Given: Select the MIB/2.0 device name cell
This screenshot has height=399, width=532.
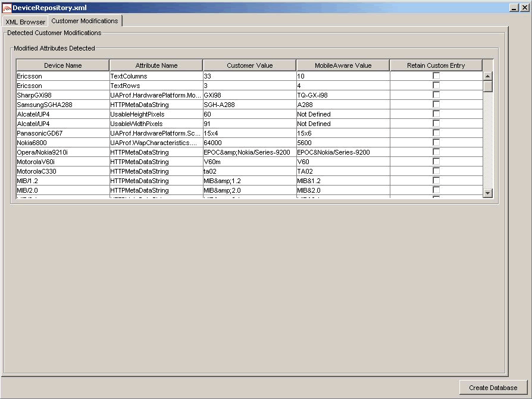Looking at the screenshot, I should pyautogui.click(x=62, y=190).
